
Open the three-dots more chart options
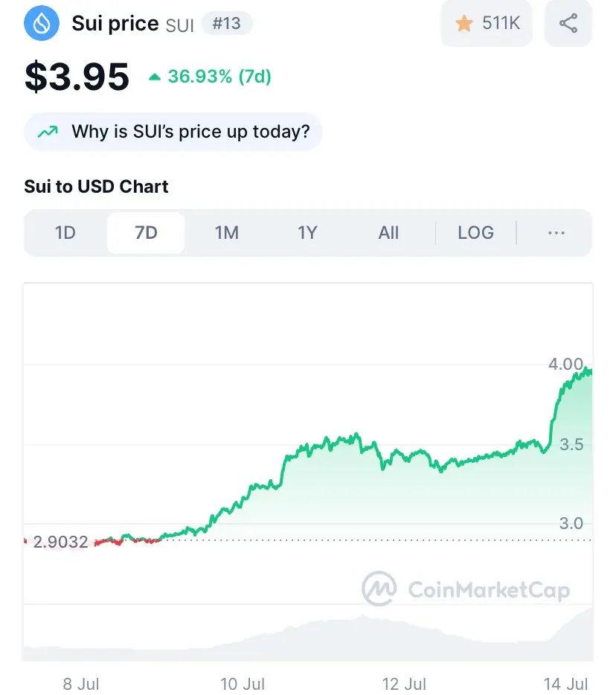tap(556, 233)
